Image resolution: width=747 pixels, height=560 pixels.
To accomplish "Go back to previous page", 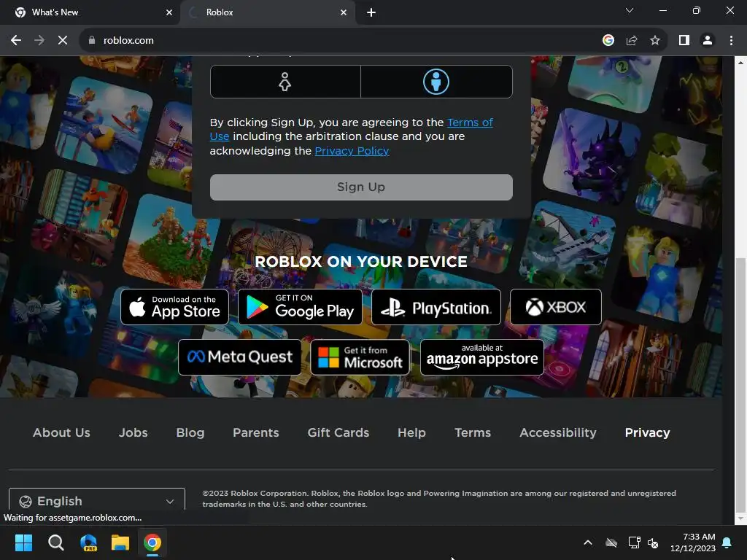I will click(16, 41).
